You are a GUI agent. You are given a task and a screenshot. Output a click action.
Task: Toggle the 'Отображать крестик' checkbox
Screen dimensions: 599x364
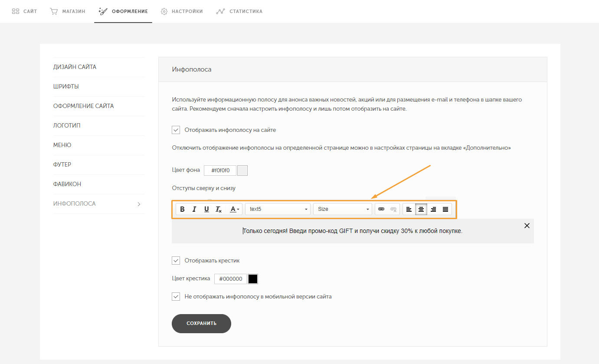pos(176,260)
